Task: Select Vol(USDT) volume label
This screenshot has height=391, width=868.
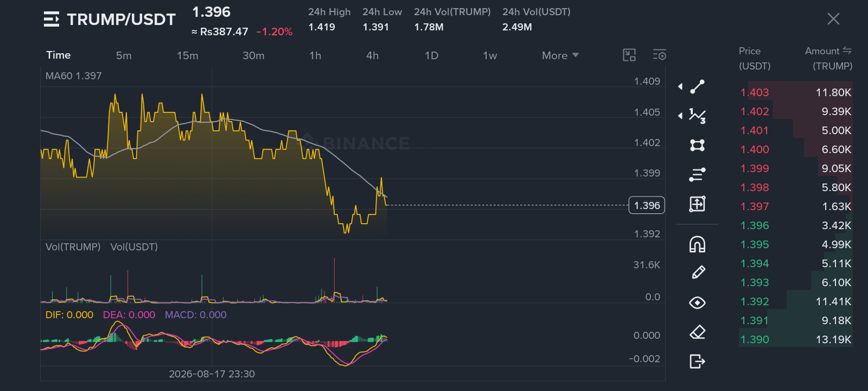Action: (134, 247)
